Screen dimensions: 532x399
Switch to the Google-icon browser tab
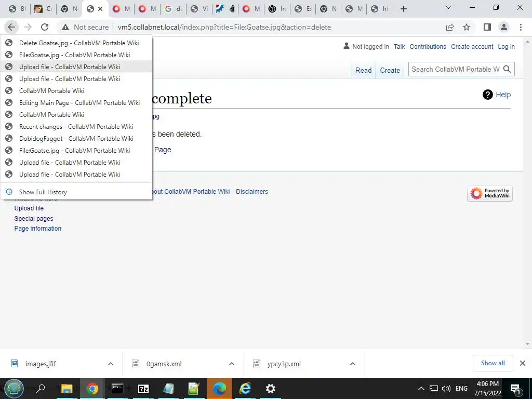[x=174, y=9]
